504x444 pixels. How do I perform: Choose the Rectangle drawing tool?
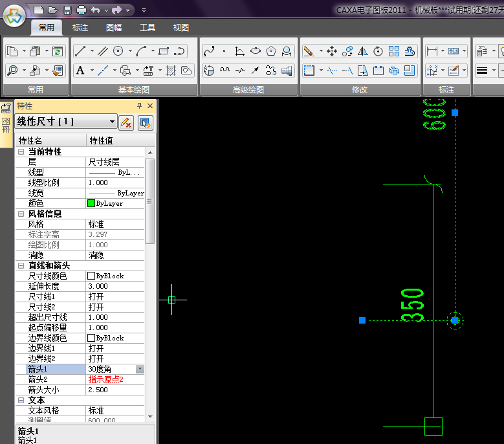(x=164, y=51)
